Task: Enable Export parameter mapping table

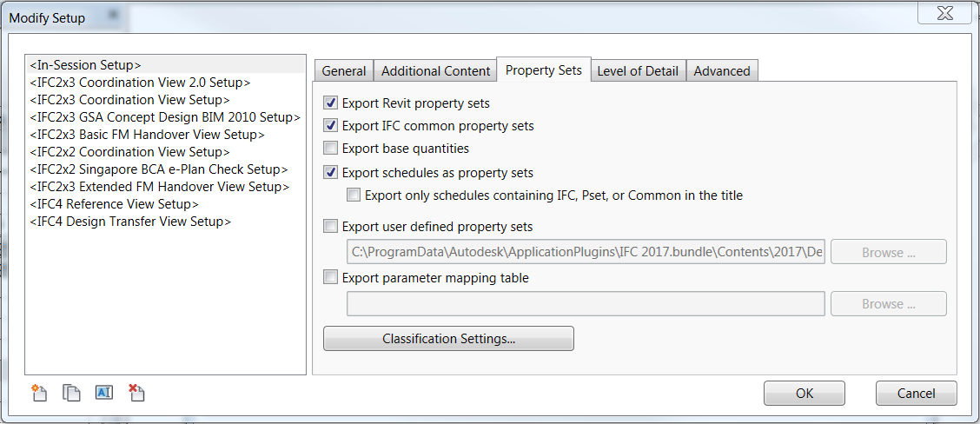Action: tap(331, 277)
